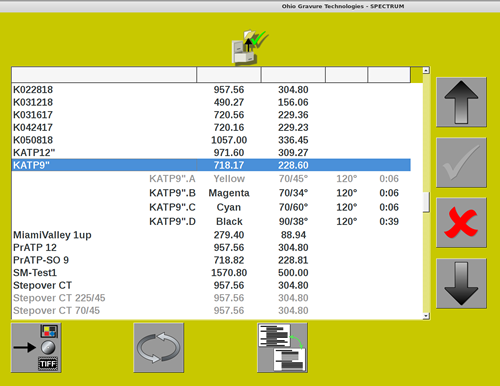
Task: Click the circular refresh arrows button
Action: (x=159, y=348)
